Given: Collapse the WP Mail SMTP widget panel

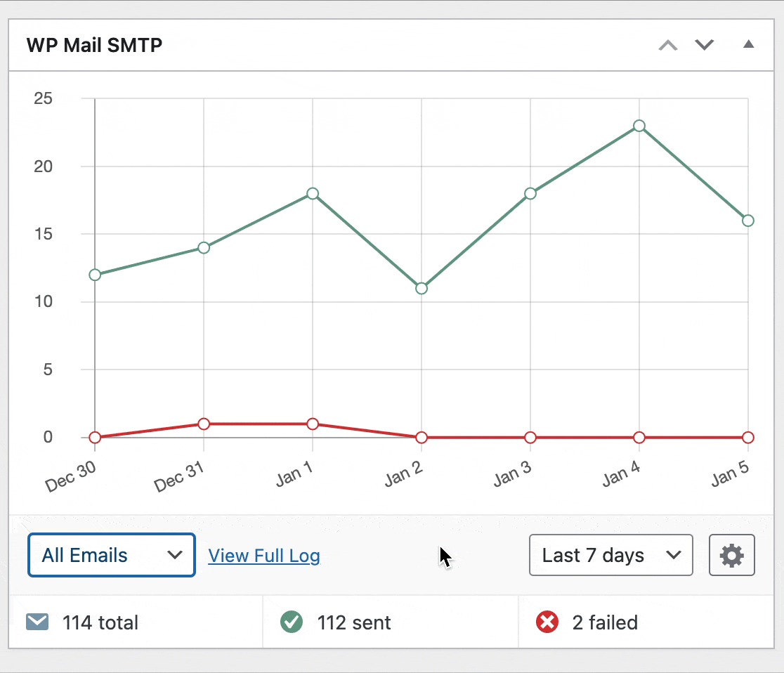Looking at the screenshot, I should point(748,44).
